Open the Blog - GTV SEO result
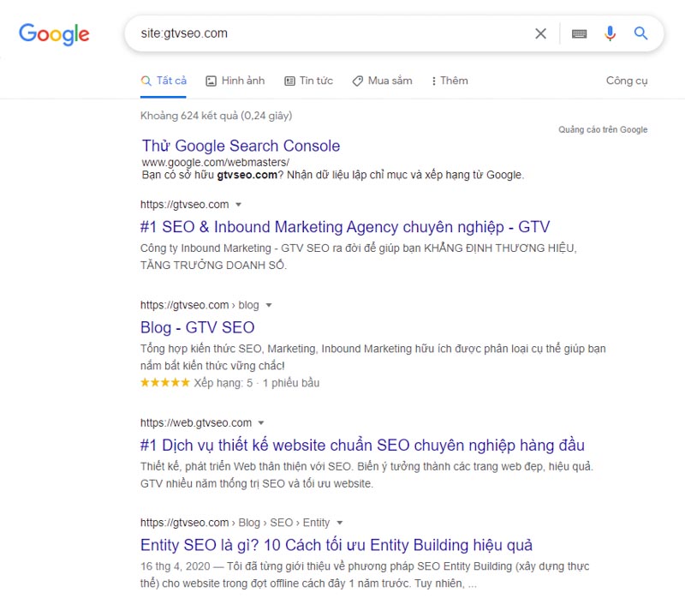Image resolution: width=685 pixels, height=616 pixels. point(197,327)
